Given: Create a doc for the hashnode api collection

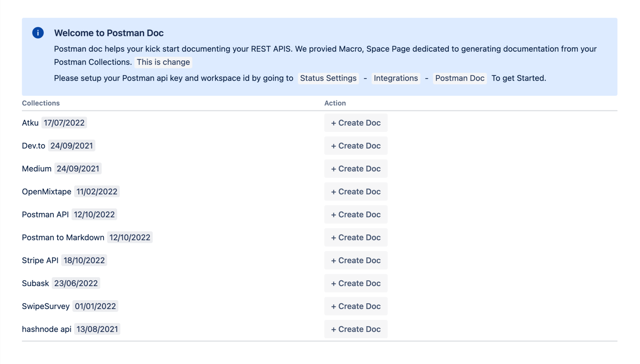Looking at the screenshot, I should [x=356, y=329].
